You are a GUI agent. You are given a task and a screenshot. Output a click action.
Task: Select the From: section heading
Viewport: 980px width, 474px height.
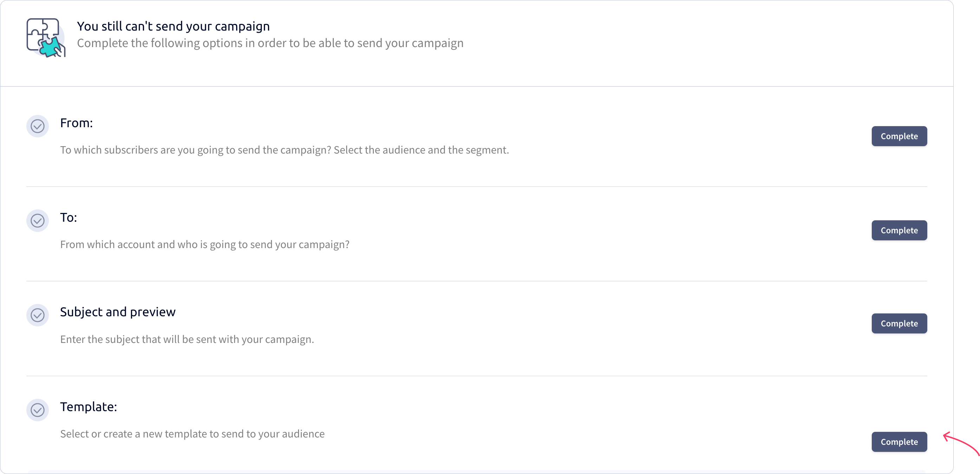(x=77, y=123)
